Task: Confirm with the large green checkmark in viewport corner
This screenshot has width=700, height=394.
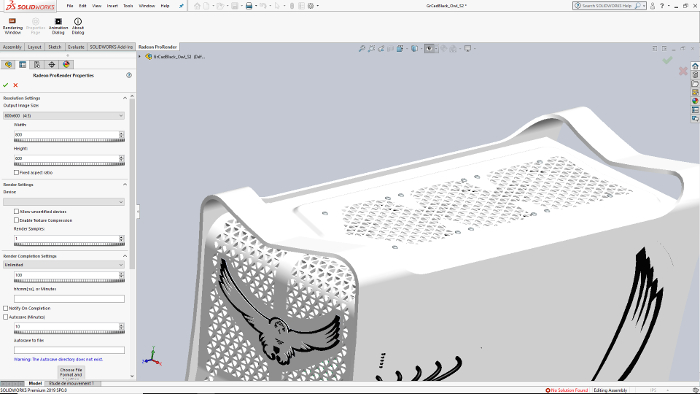Action: pos(667,60)
